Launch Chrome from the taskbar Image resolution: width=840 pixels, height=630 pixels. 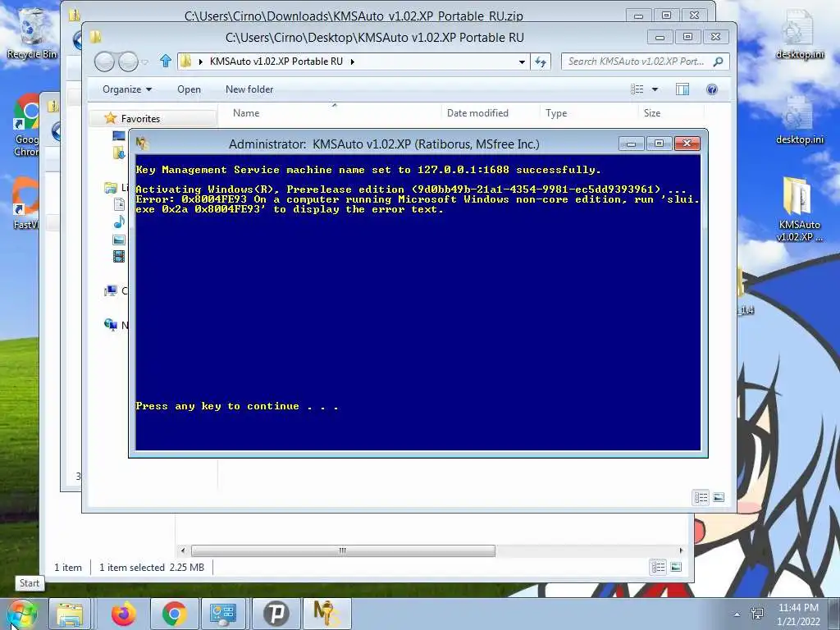point(174,614)
